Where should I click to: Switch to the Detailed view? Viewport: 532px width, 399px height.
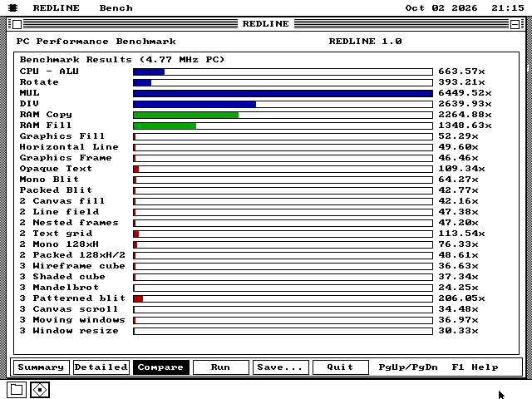coord(101,367)
